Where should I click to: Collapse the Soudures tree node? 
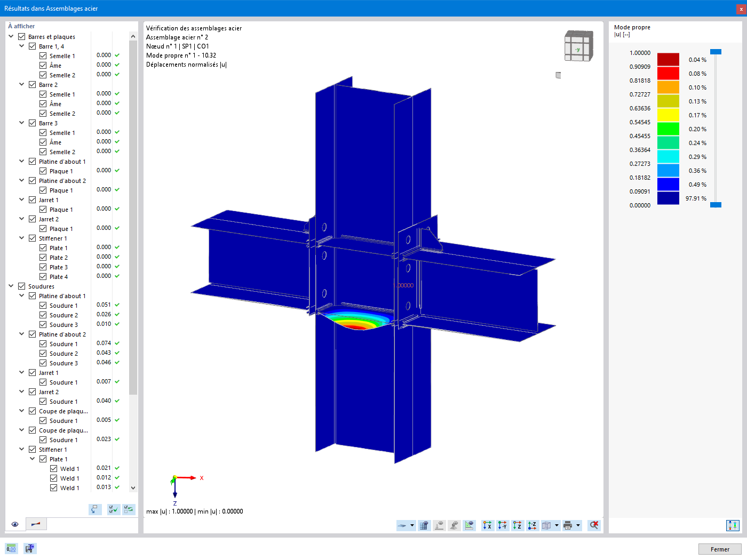pyautogui.click(x=11, y=286)
